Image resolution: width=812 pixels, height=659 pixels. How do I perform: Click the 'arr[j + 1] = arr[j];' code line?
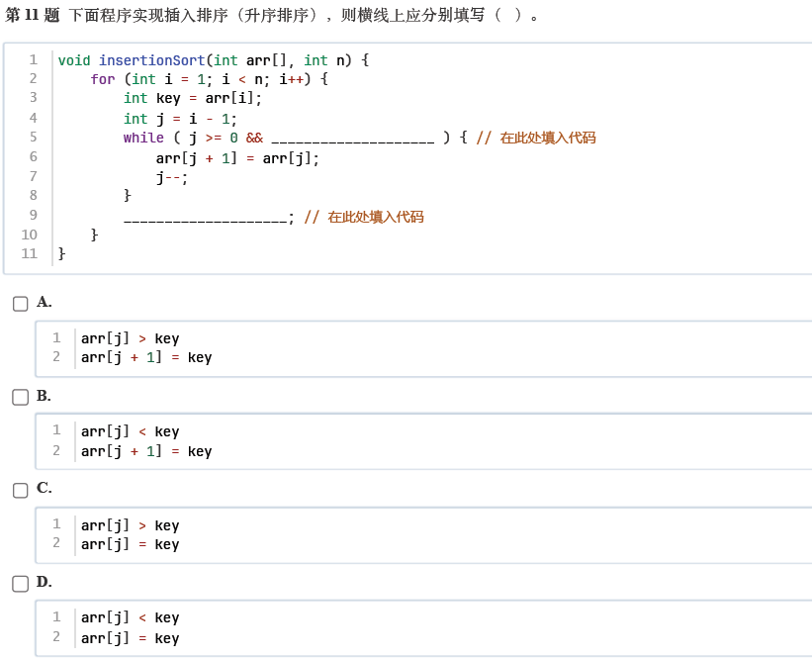(x=237, y=158)
